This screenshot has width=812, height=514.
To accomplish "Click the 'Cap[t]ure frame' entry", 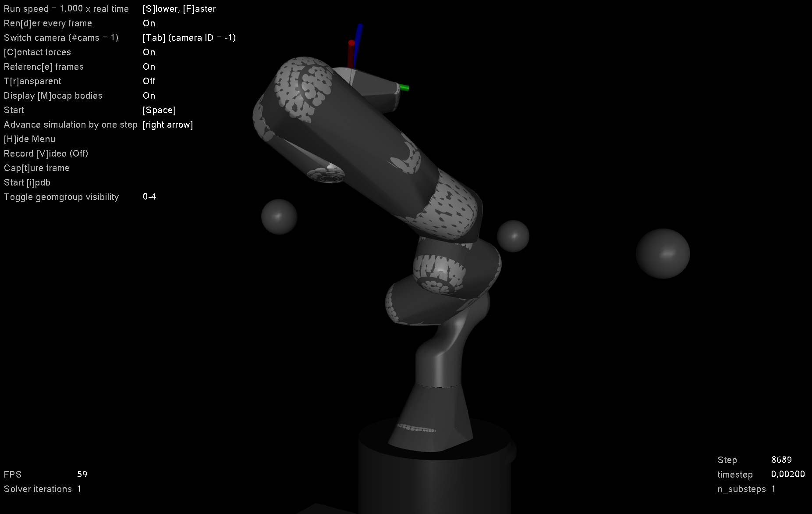I will tap(36, 168).
